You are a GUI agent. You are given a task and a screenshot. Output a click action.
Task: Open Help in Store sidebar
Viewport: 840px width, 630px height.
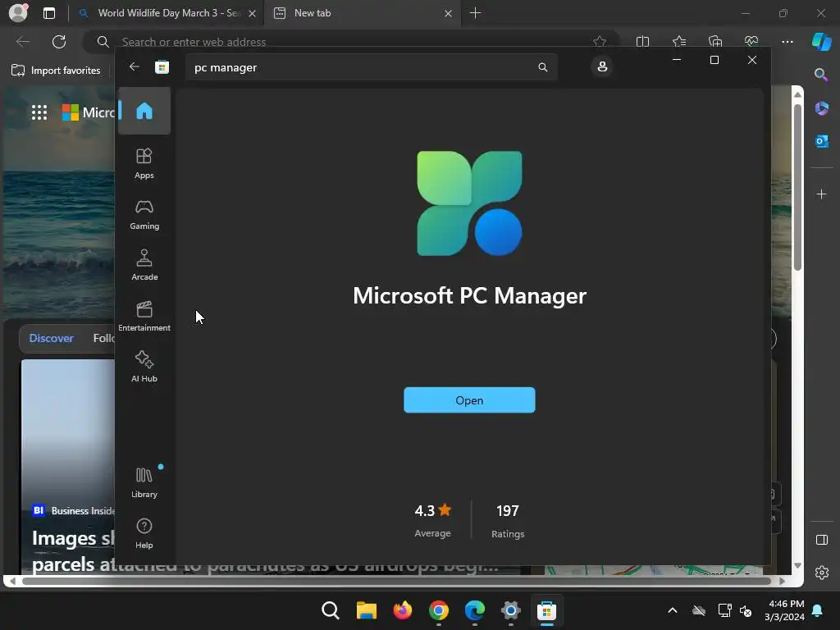point(144,533)
